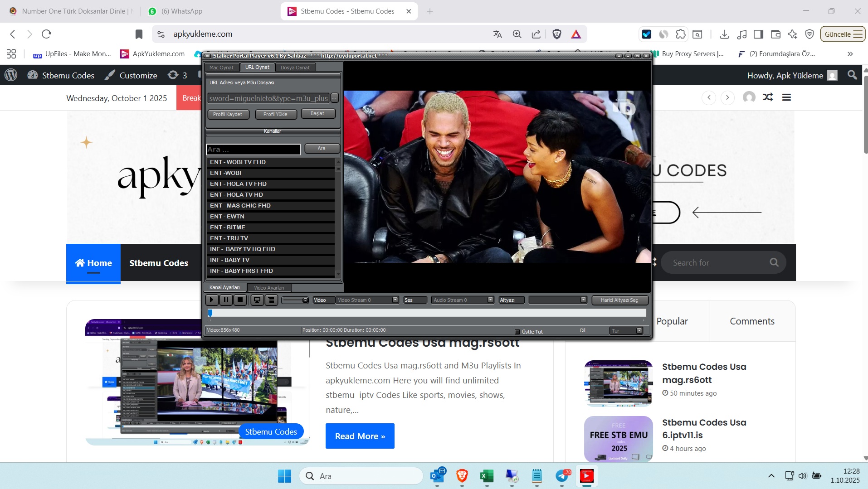Pause playback in Stalker Portal Player
The height and width of the screenshot is (489, 868).
226,300
